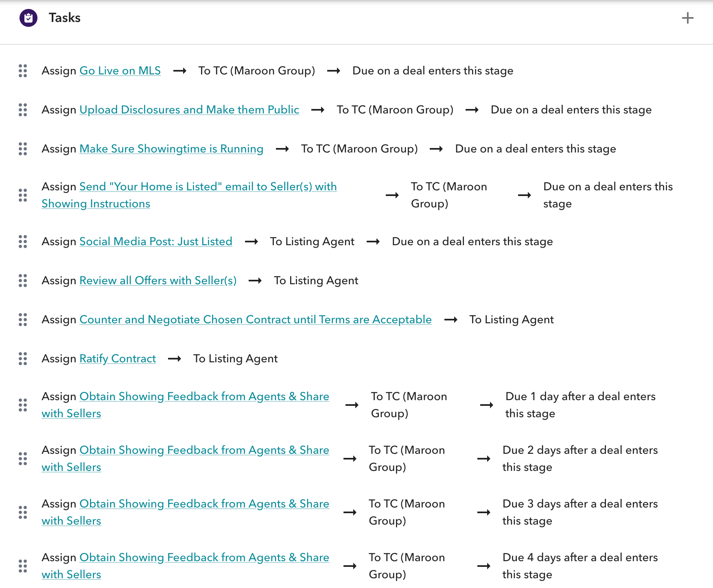Click due text on Showingtime row
This screenshot has height=588, width=713.
tap(536, 149)
